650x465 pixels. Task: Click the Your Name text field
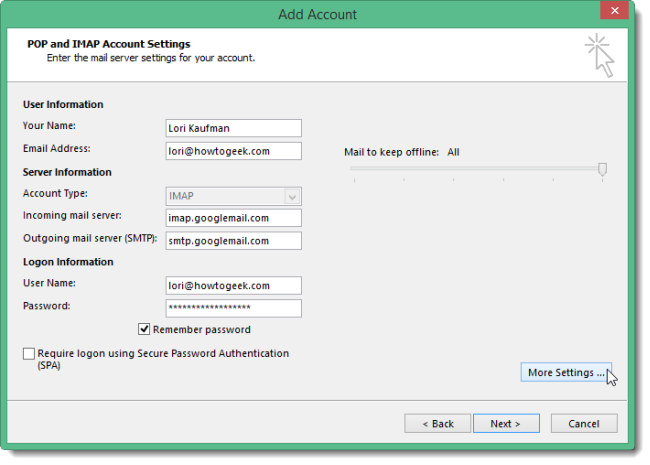click(x=233, y=128)
